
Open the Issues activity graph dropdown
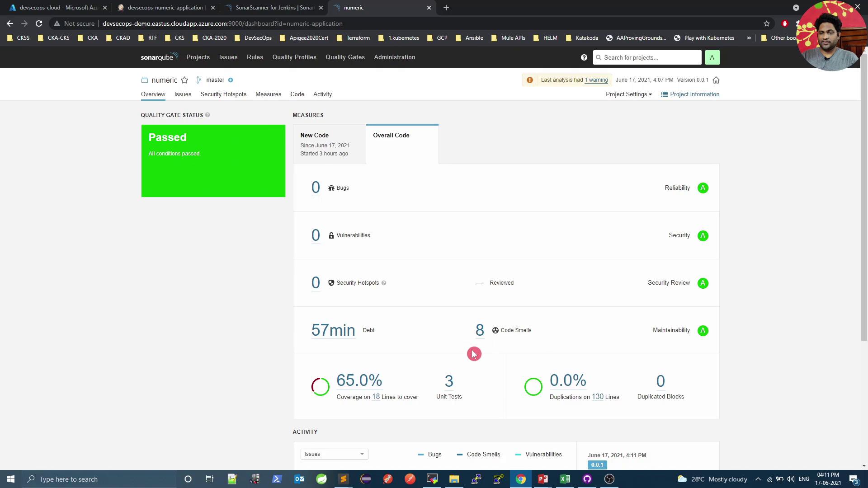point(334,454)
